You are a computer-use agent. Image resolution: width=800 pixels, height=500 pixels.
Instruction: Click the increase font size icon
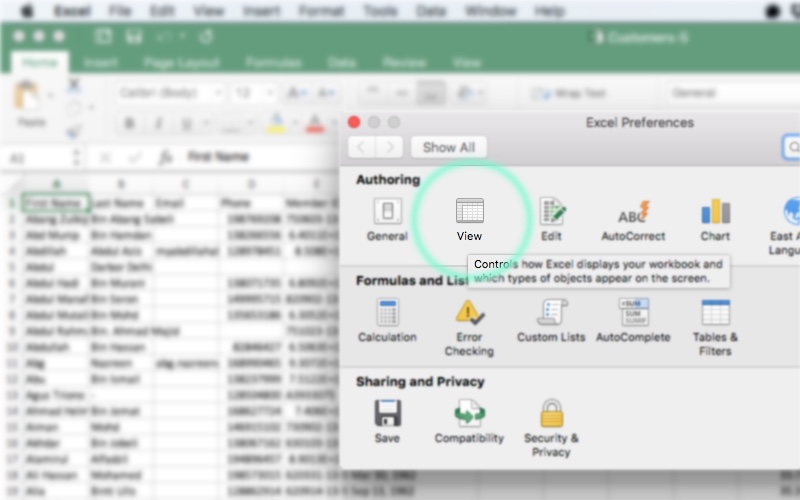(296, 93)
